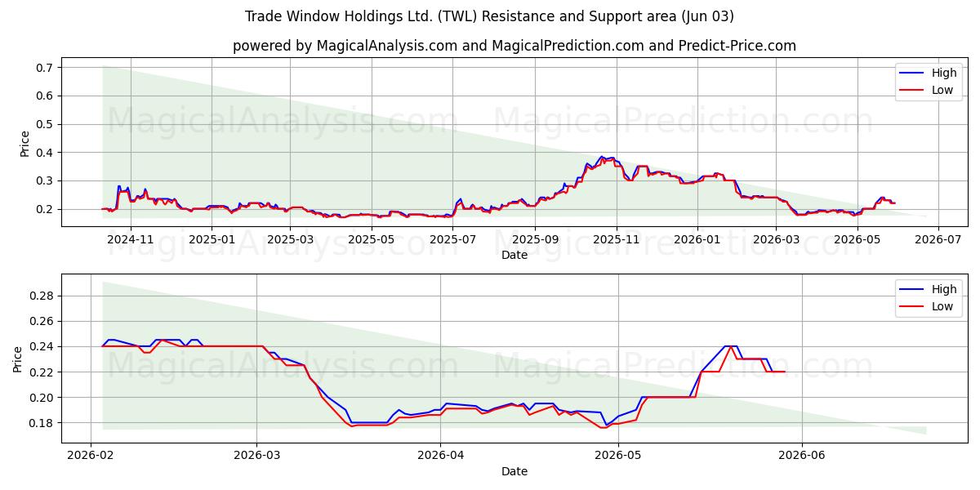Viewport: 980px width, 490px height.
Task: Click the '2025-03' x-axis tick label
Action: [x=290, y=239]
